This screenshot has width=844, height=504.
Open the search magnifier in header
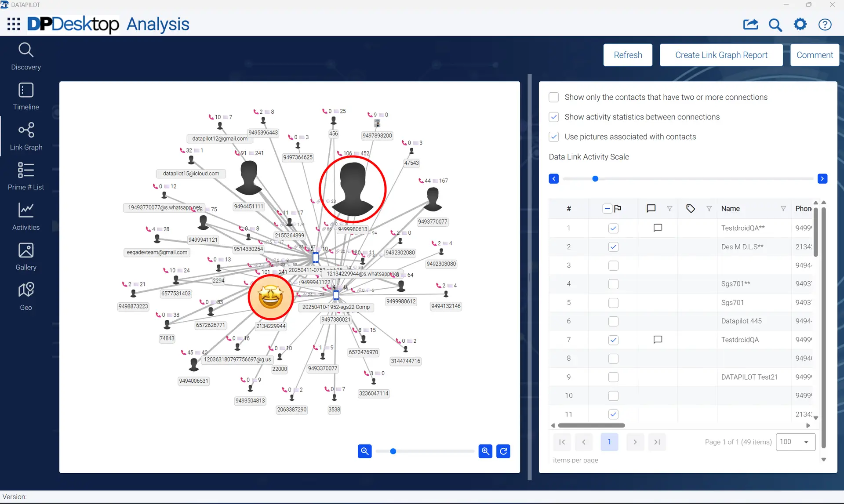(x=775, y=25)
